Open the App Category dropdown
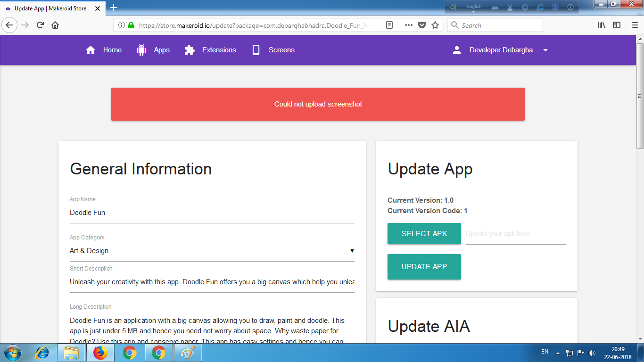The image size is (644, 362). [x=212, y=251]
